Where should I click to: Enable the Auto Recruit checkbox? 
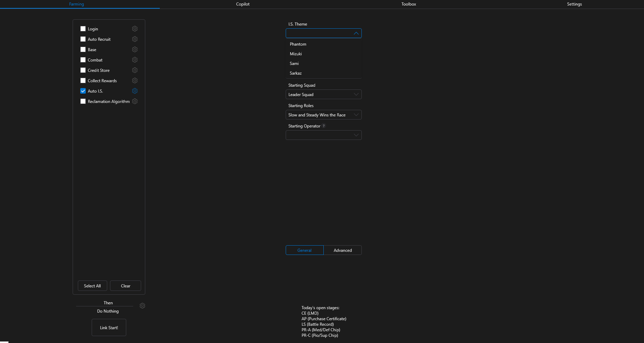pyautogui.click(x=83, y=39)
